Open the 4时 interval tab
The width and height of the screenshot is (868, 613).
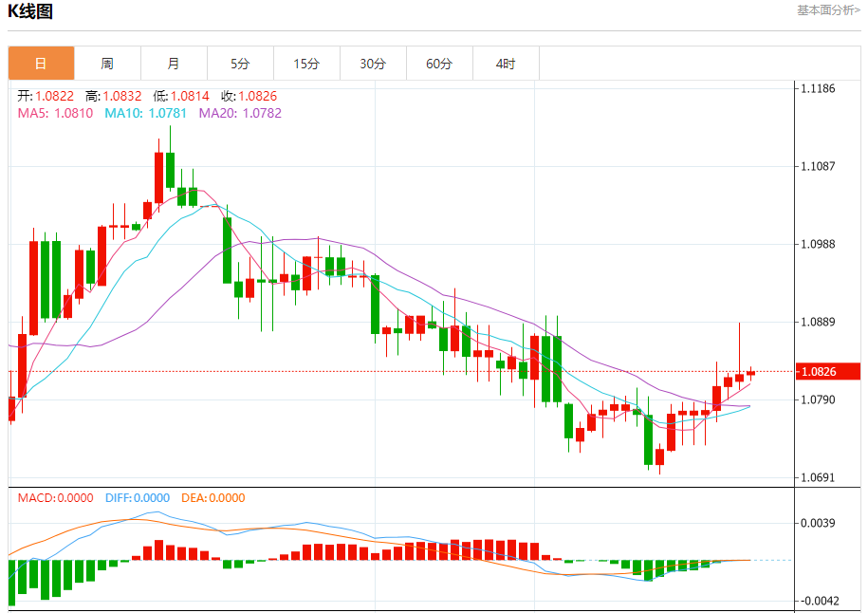coord(506,64)
